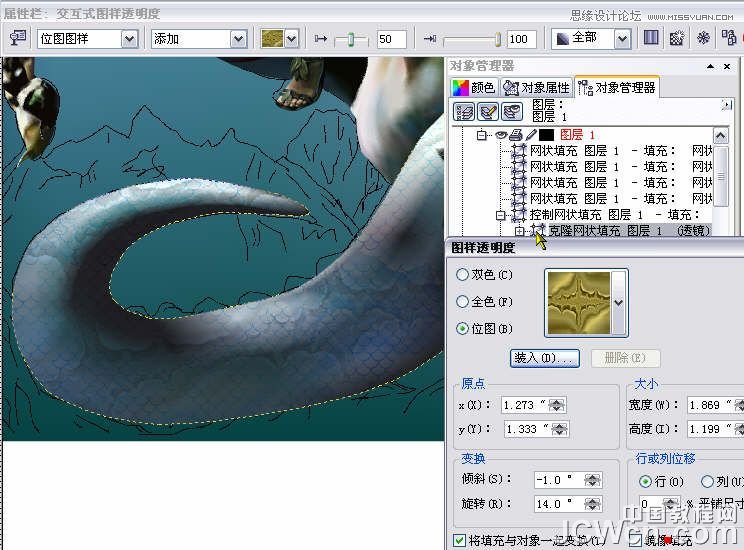Screen dimensions: 744x550
Task: Select the first 网状填充 object row
Action: (x=612, y=151)
